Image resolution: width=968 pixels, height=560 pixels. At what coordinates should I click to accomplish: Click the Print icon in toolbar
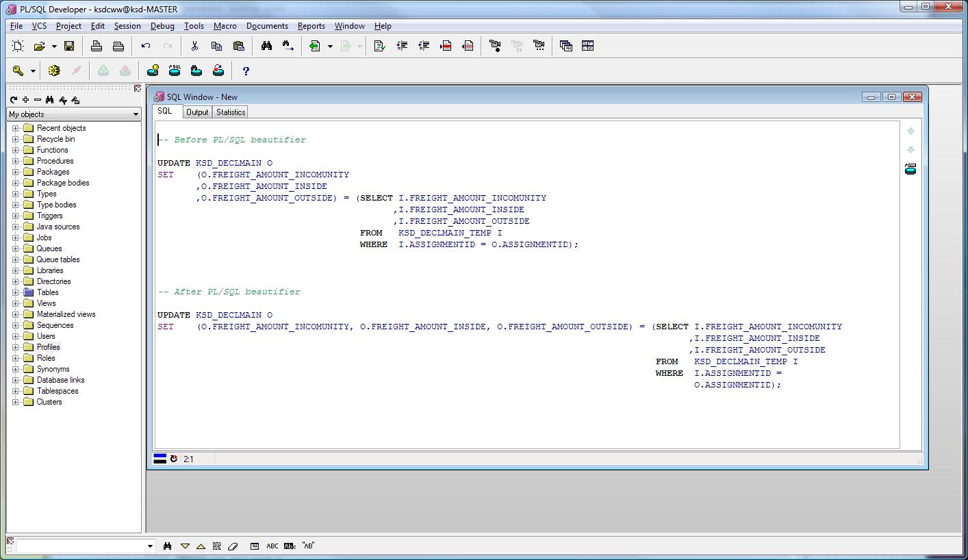point(97,46)
